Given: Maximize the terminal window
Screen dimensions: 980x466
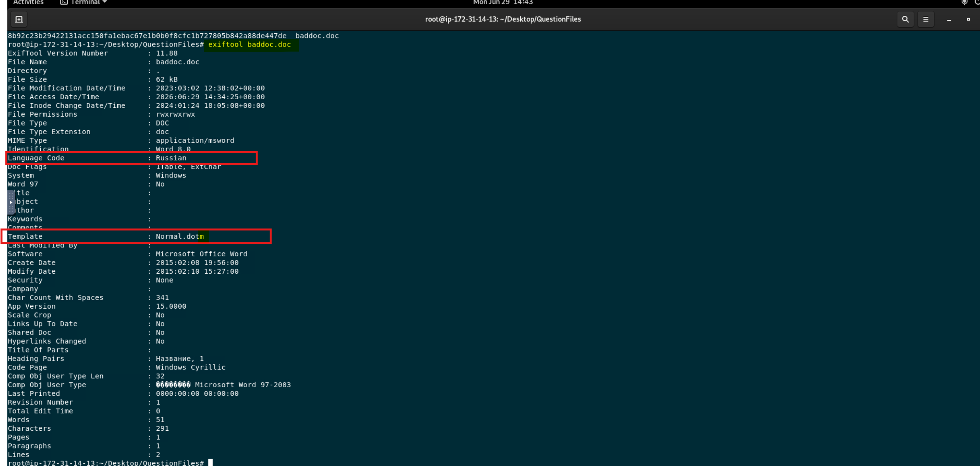Looking at the screenshot, I should point(968,19).
